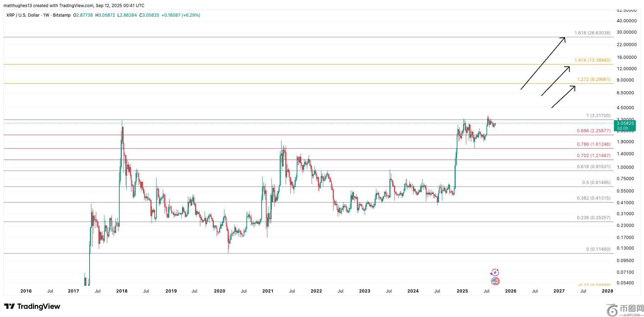Click the XRP / U.S. Dollar symbol title
Screen dimensions: 644x317
click(x=23, y=15)
